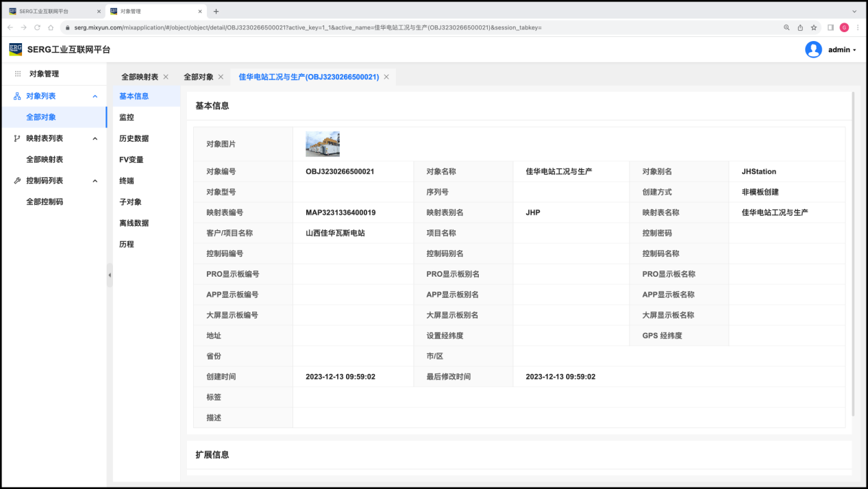Reload the page with browser refresh icon

pos(37,27)
